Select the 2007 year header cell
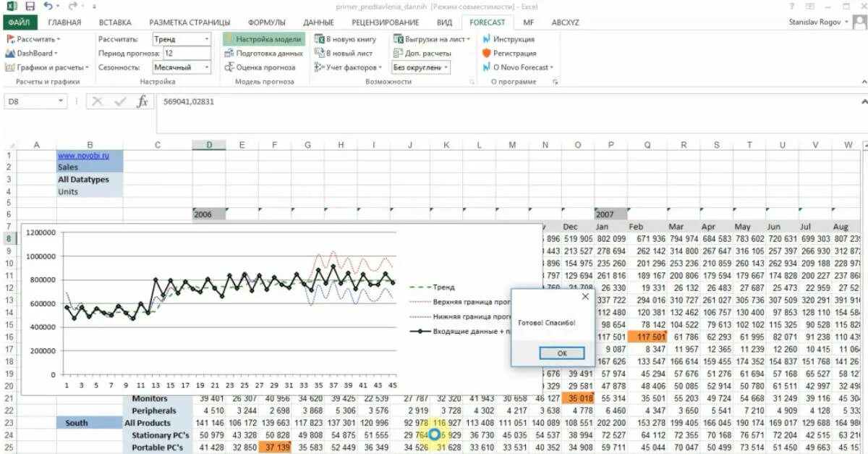The image size is (868, 454). coord(611,214)
